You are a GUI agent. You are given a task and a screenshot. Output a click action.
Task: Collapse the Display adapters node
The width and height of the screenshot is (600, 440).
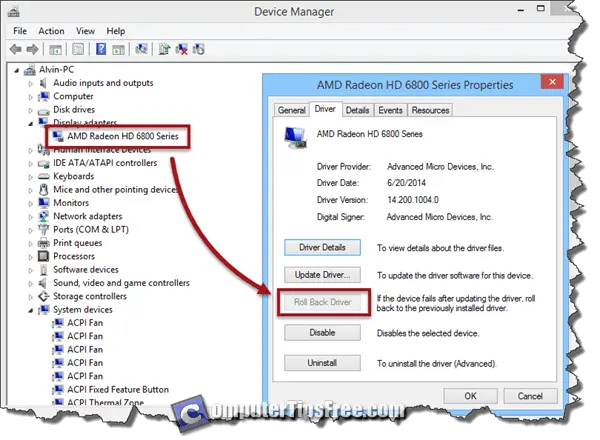31,124
